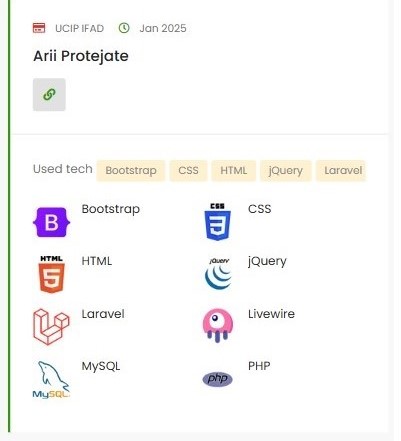Screen dimensions: 401x441
Task: Open the Arii Protejate project title
Action: pyautogui.click(x=81, y=56)
